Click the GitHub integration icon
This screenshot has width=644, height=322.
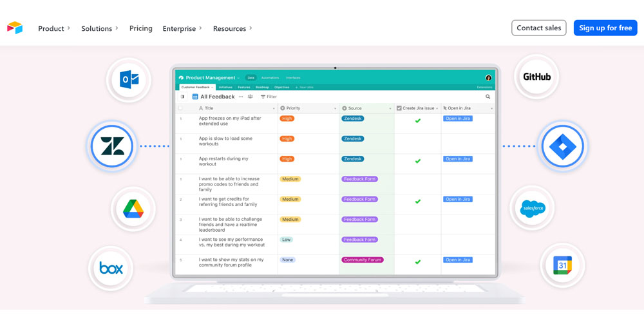pos(537,77)
